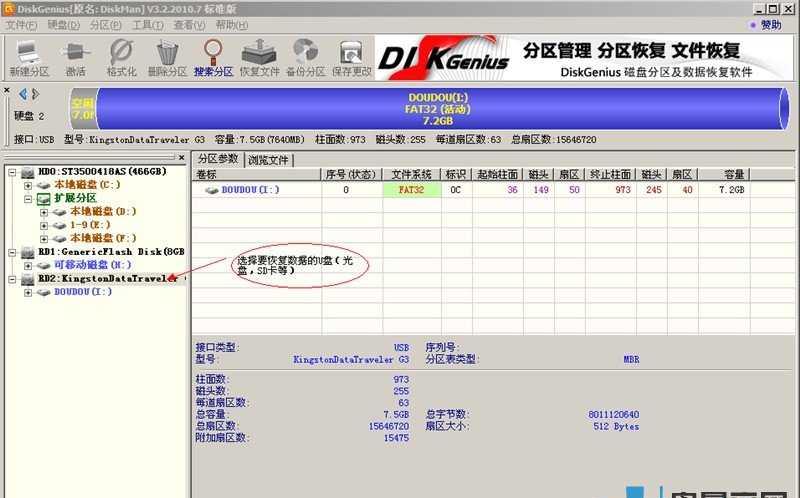
Task: Click the 赞助 sponsor link
Action: tap(771, 25)
